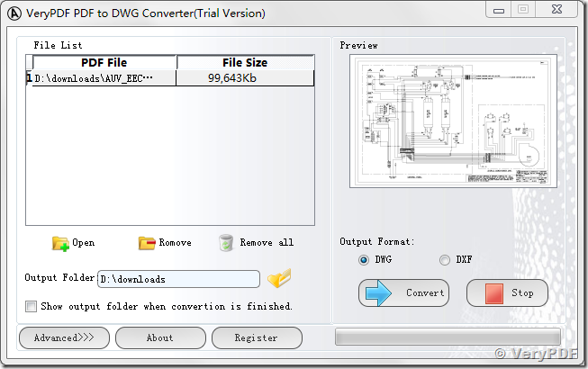588x369 pixels.
Task: Click the Remove all recycle bin icon
Action: click(226, 243)
